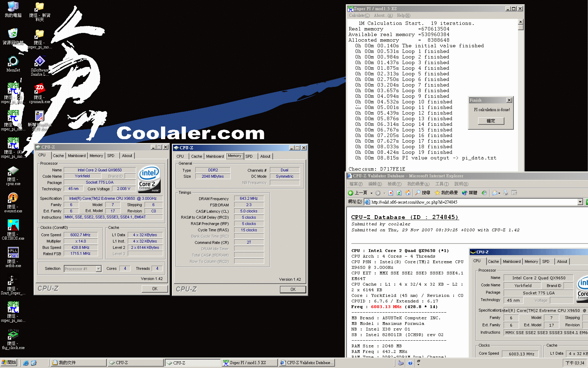Expand the Processor #1 selection dropdown

[x=99, y=269]
